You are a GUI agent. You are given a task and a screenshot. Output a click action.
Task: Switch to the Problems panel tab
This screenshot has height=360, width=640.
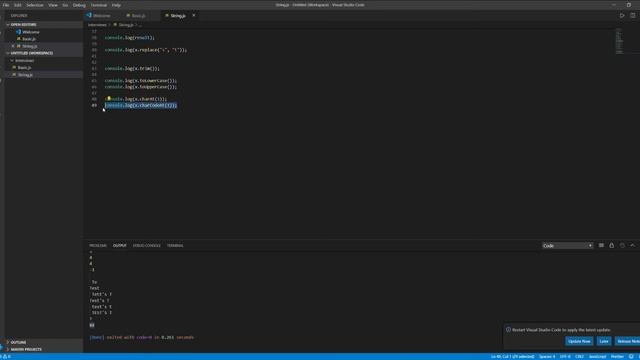98,246
